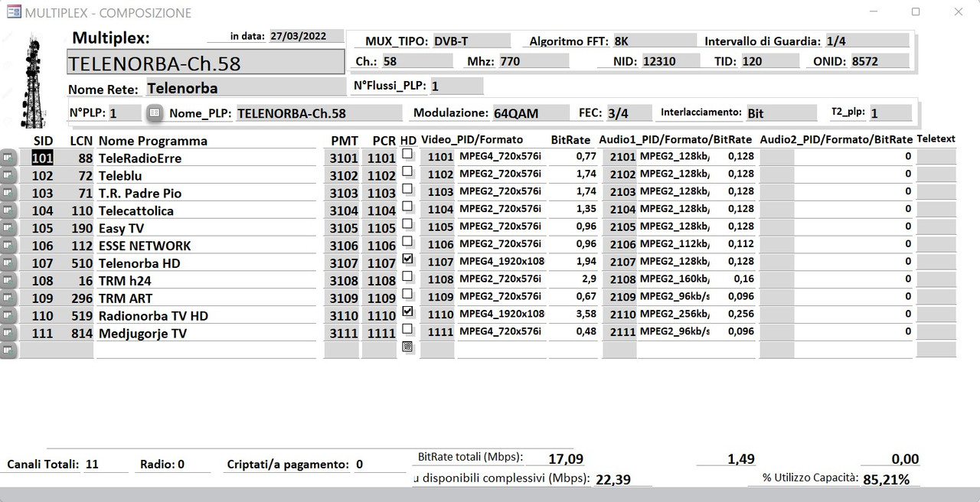This screenshot has height=502, width=980.
Task: Toggle HD checkbox for T.R. Padre Pio
Action: pos(407,189)
